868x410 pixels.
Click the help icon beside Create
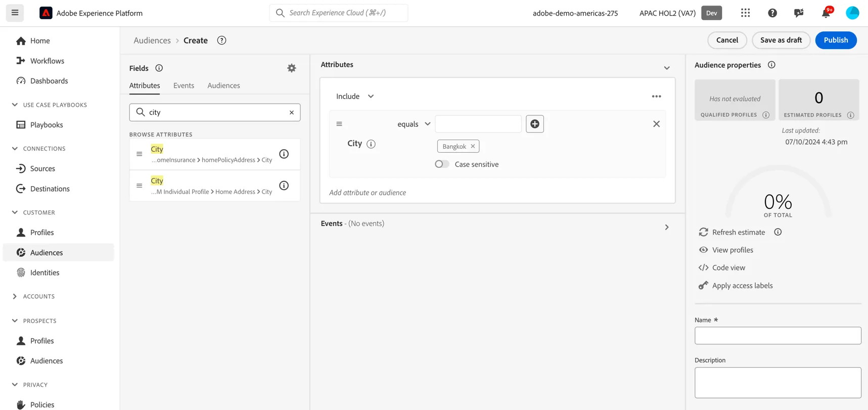221,40
